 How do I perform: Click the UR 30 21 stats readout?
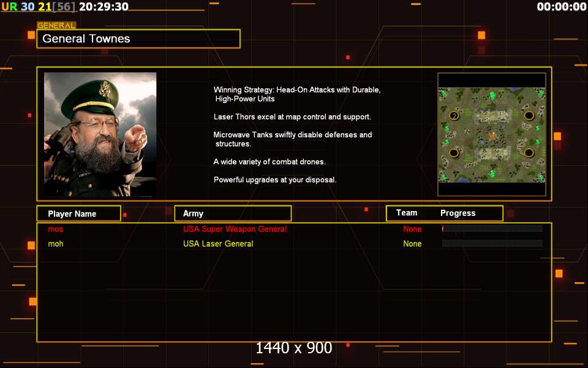point(38,6)
